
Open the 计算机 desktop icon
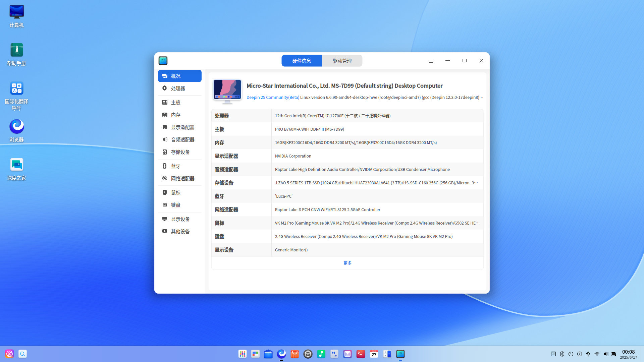click(16, 16)
